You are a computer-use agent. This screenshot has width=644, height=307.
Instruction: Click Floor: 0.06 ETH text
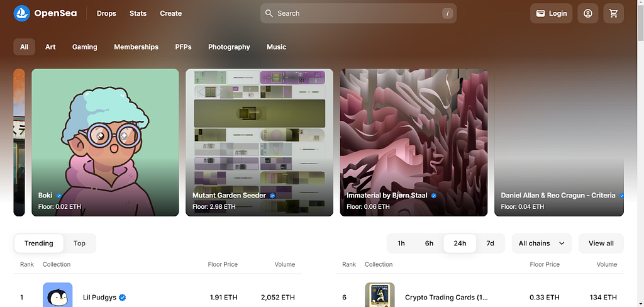[x=368, y=207]
